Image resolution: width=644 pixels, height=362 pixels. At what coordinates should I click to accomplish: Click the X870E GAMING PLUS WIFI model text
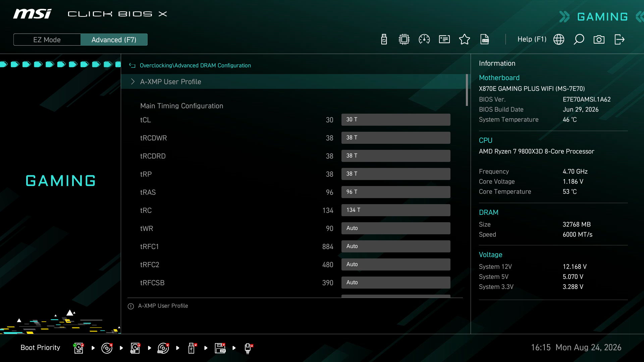532,89
